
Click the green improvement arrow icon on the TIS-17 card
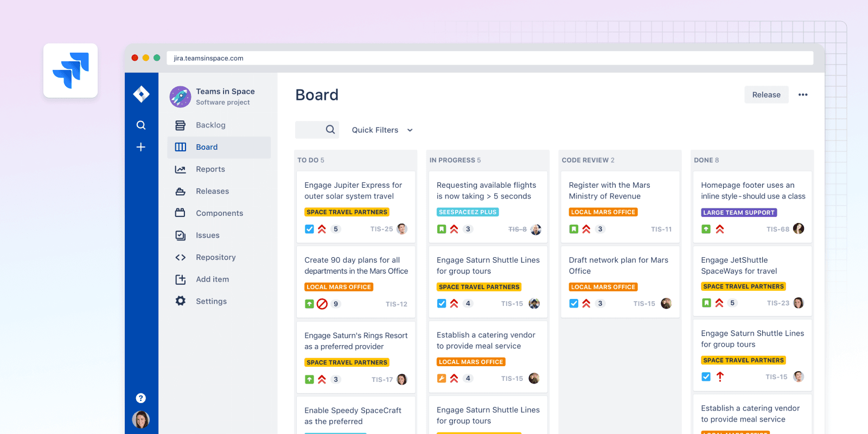coord(309,379)
